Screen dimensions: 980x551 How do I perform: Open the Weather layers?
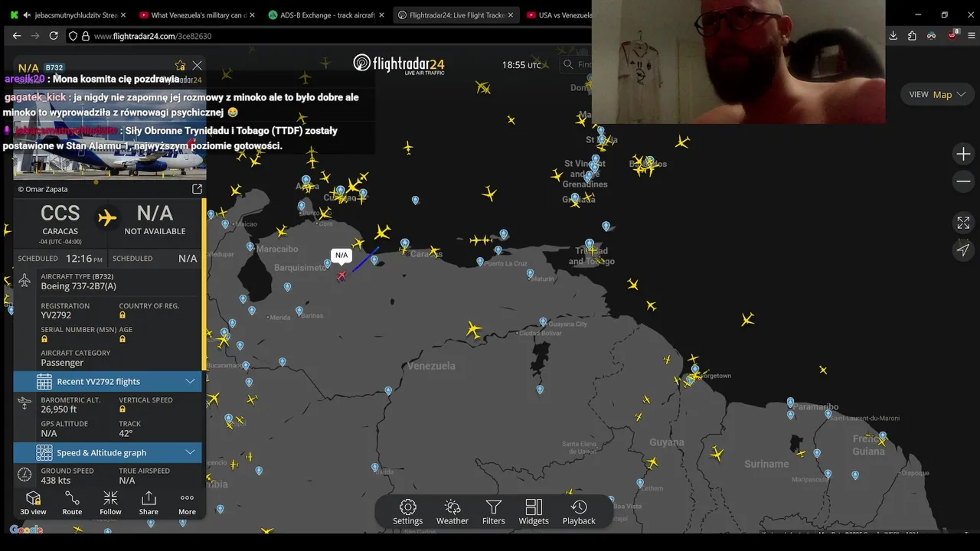point(452,512)
